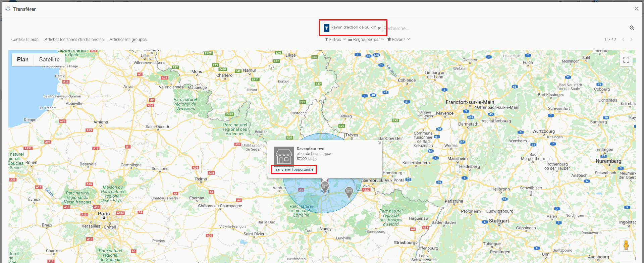Remove the Rayon d'action de 50 km filter

(379, 28)
